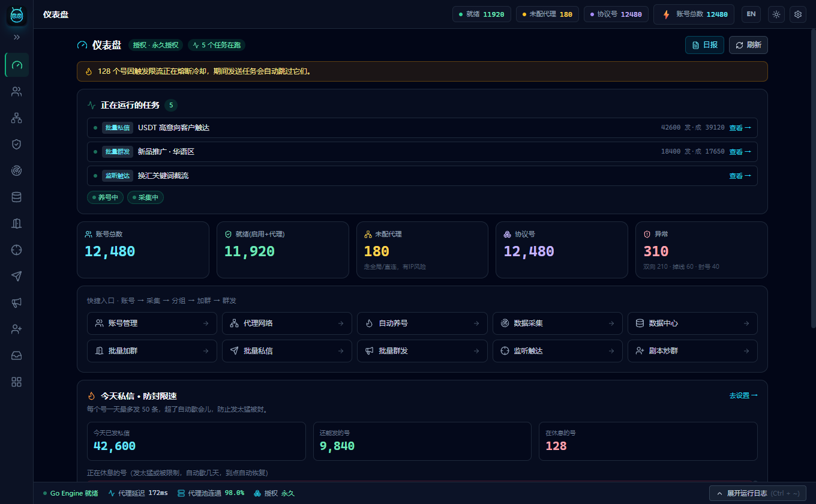Open the paper plane messaging sidebar icon
Screen dimensions: 816x504
coord(17,276)
